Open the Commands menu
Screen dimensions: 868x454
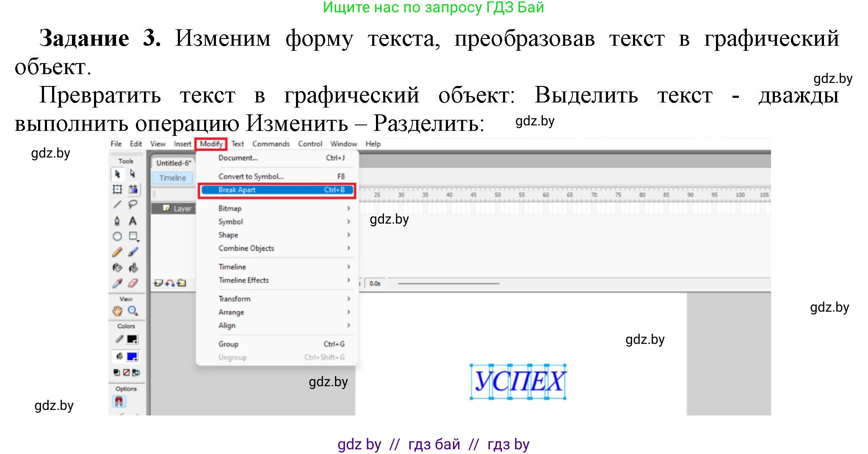271,144
